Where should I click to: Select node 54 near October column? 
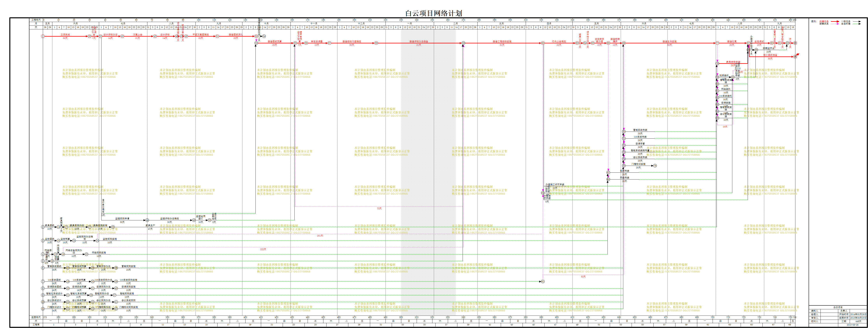tap(264, 36)
